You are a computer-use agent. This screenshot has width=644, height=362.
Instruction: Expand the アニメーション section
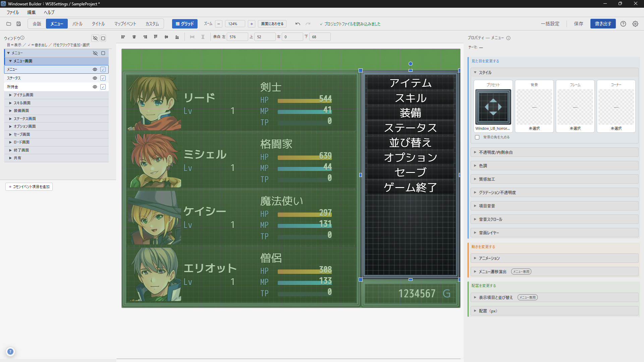[x=554, y=258]
